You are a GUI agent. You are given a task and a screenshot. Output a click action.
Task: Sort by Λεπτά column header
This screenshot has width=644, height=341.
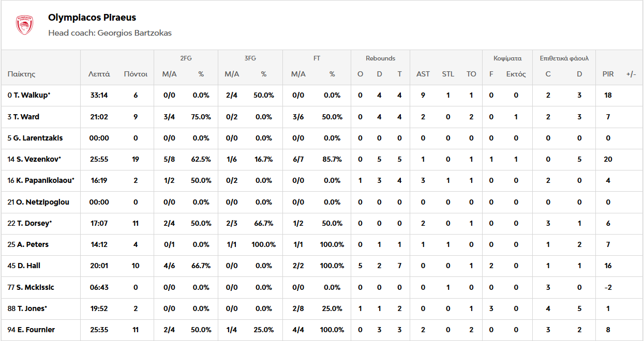pyautogui.click(x=99, y=74)
